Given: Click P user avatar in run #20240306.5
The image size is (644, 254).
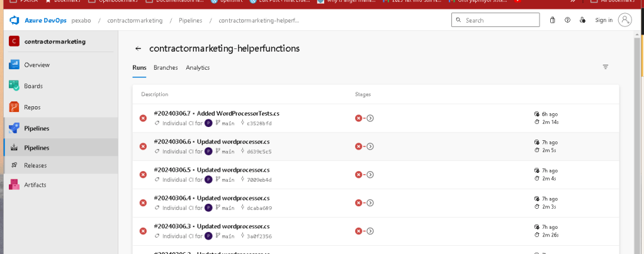Looking at the screenshot, I should pyautogui.click(x=208, y=179).
